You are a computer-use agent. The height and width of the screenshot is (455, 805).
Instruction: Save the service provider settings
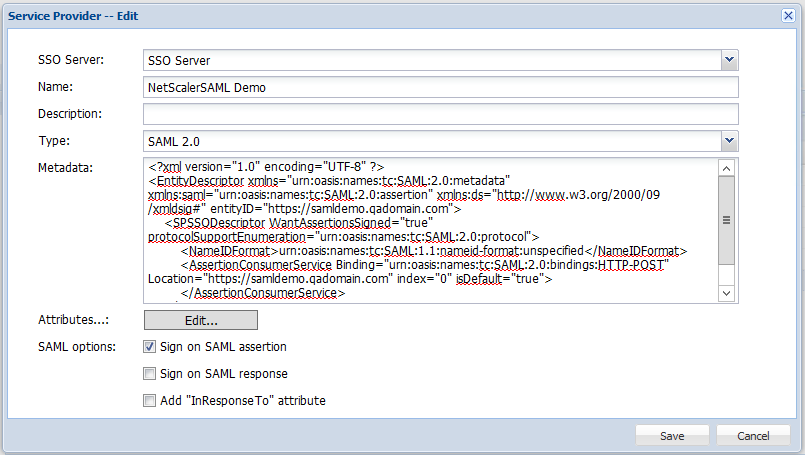[672, 436]
